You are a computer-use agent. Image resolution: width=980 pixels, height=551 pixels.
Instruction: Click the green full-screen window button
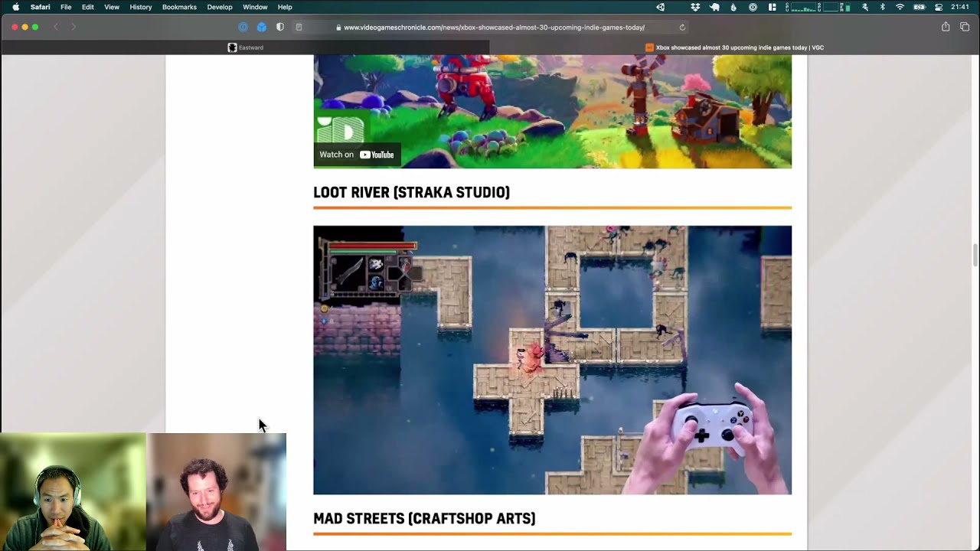35,27
